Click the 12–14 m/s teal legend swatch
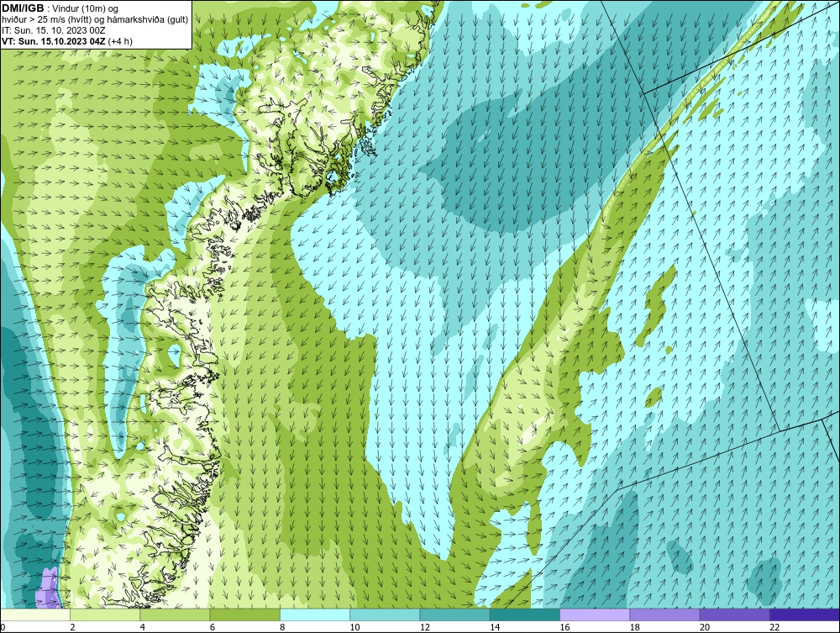The height and width of the screenshot is (633, 840). click(x=454, y=615)
